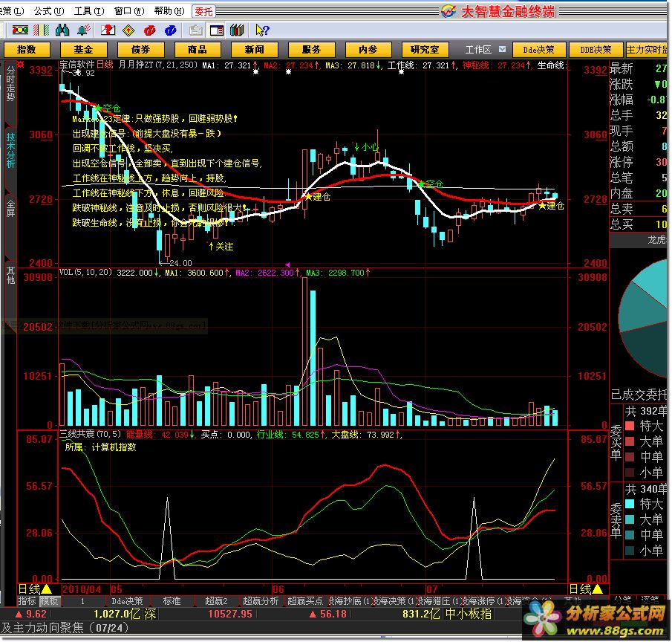Click the red question mark mail icon
This screenshot has height=642, width=672.
108,30
